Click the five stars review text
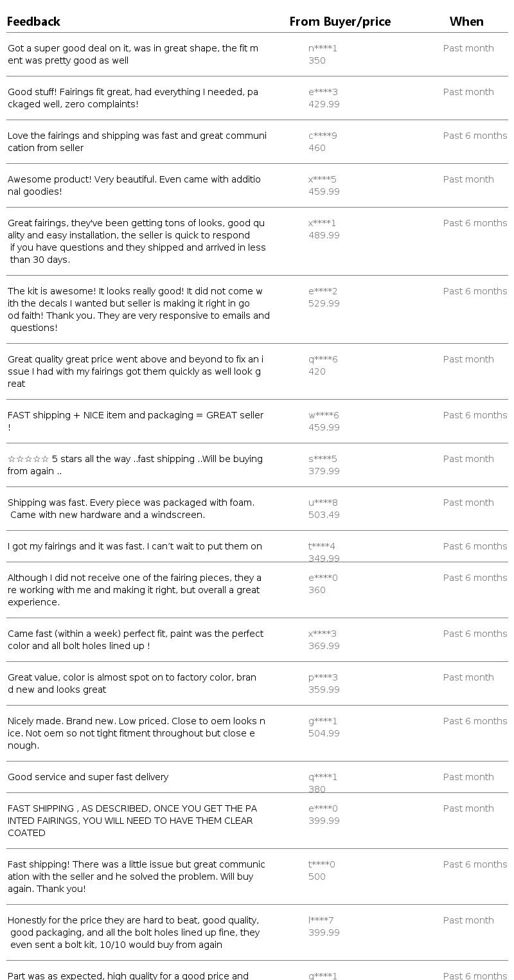Viewport: 514px width, 980px height. coord(135,465)
